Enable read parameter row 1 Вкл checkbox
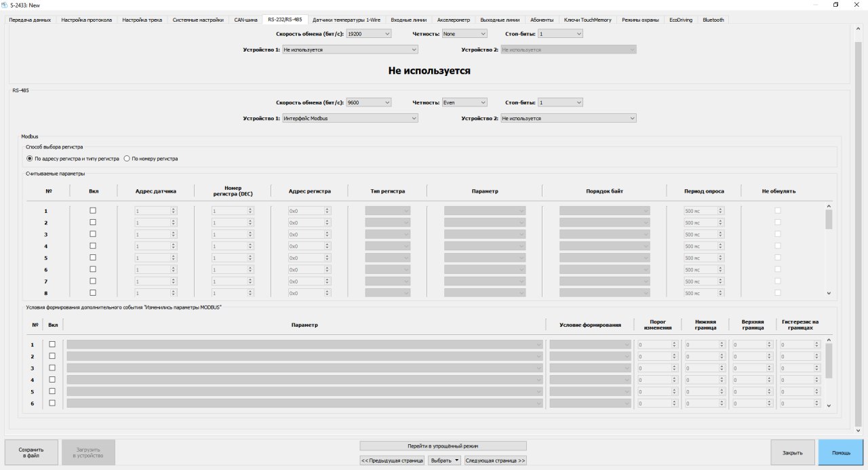The height and width of the screenshot is (470, 868). [93, 210]
